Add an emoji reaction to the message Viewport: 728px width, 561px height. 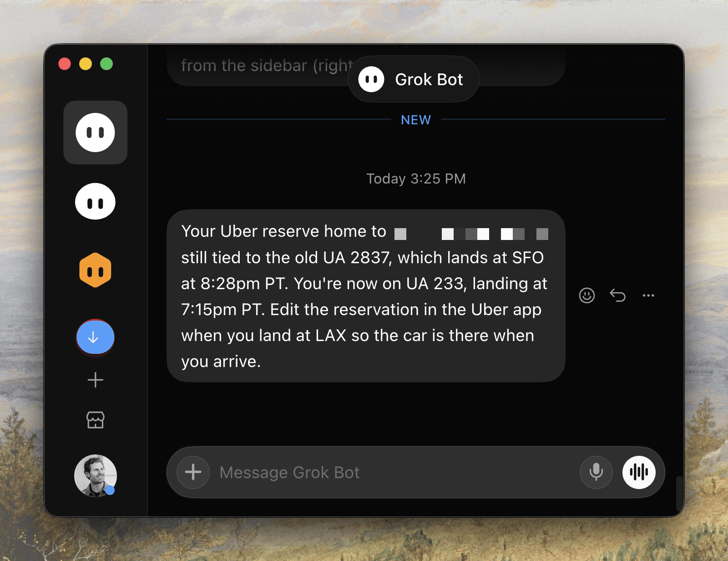[587, 296]
